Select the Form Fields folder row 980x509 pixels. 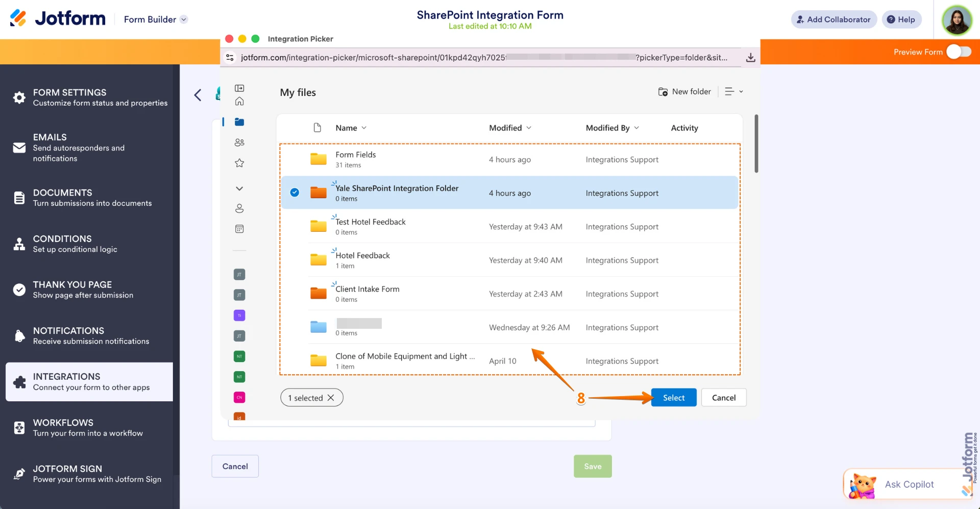509,159
